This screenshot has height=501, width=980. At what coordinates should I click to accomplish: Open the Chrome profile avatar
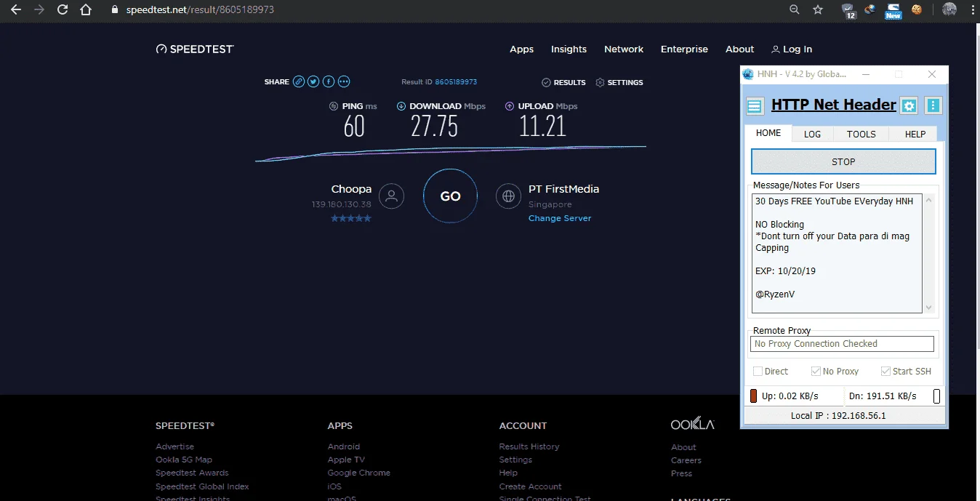pos(949,10)
